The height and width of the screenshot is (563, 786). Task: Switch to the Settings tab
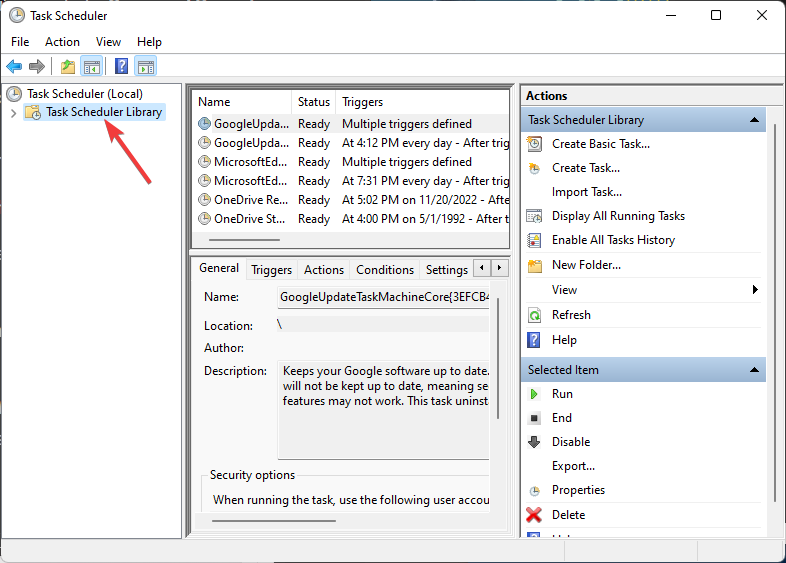click(447, 270)
